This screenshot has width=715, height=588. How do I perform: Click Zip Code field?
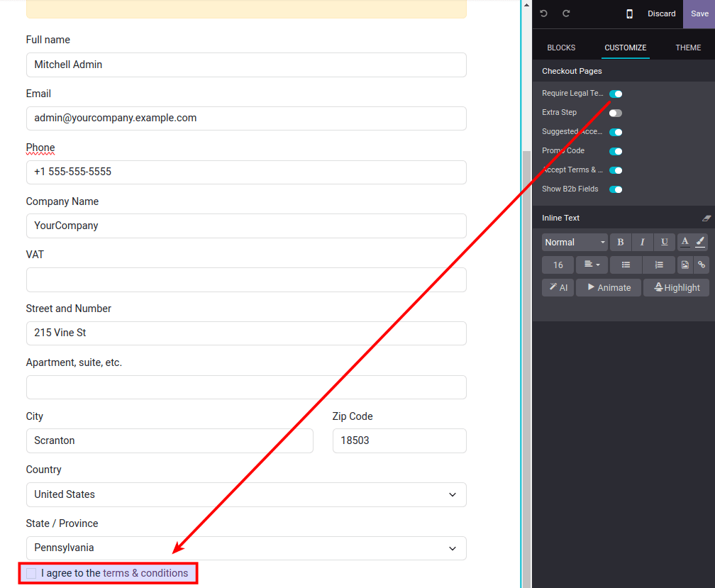click(x=399, y=440)
